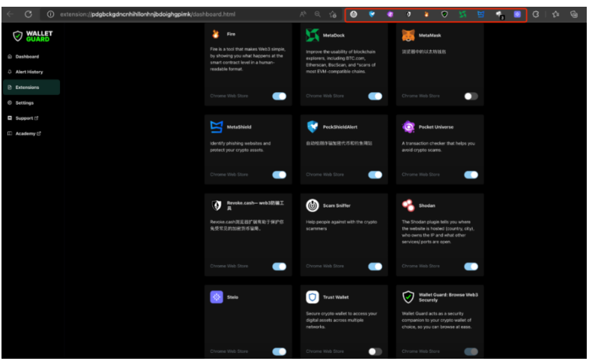
Task: Select Extensions in the sidebar
Action: point(31,88)
